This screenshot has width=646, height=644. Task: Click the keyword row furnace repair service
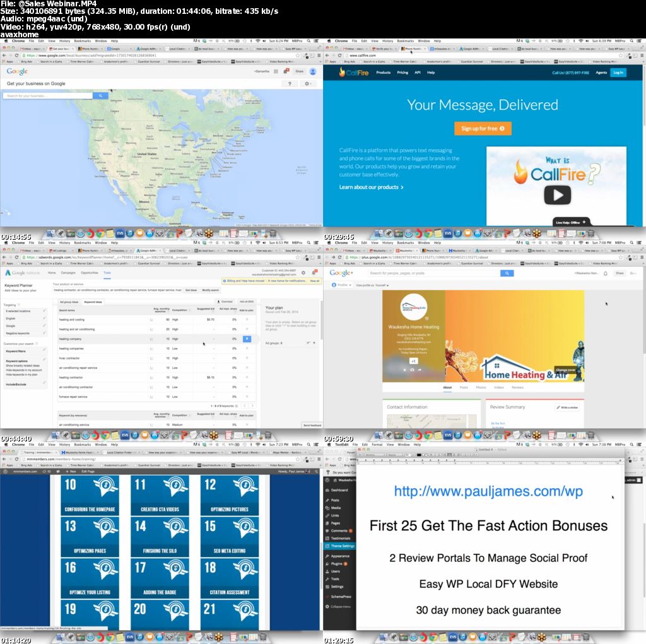tap(156, 397)
